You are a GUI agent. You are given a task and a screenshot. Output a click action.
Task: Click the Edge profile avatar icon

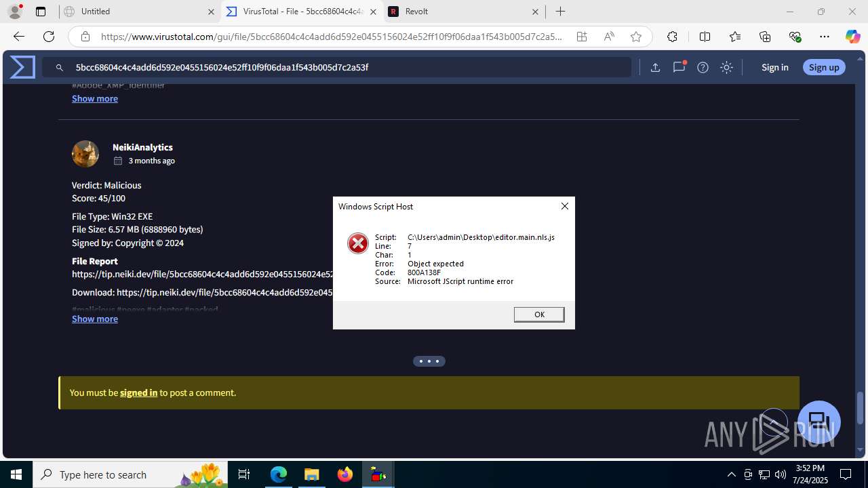click(14, 12)
